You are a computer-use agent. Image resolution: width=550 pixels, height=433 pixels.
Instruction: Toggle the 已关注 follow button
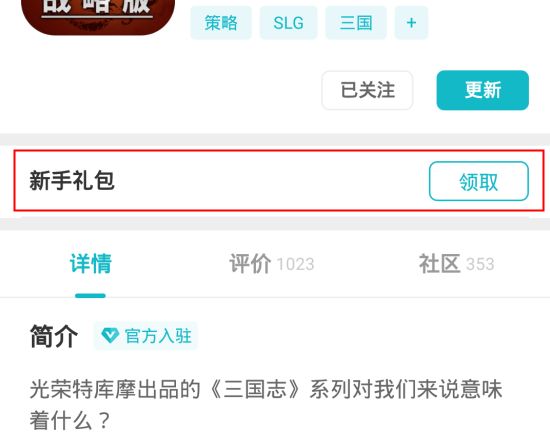pyautogui.click(x=367, y=90)
